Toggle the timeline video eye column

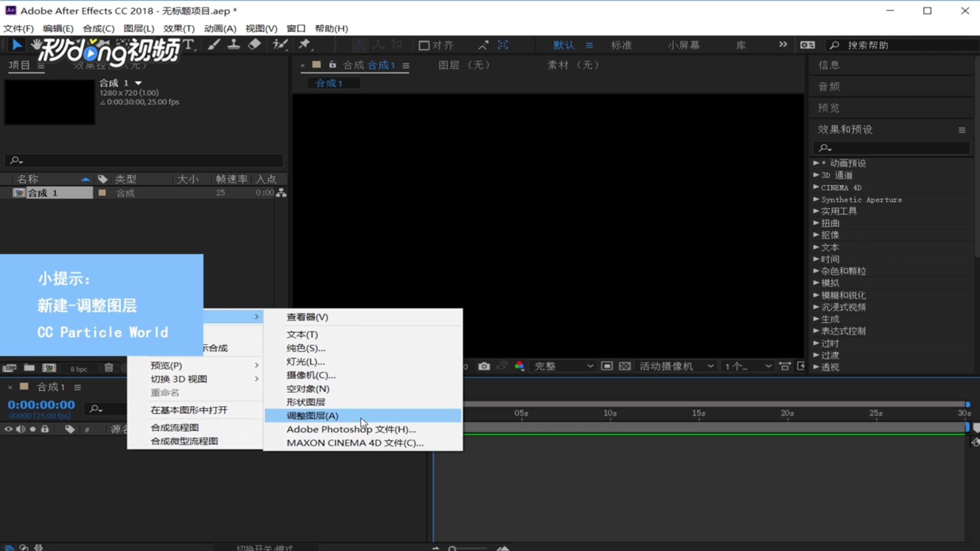(x=8, y=429)
